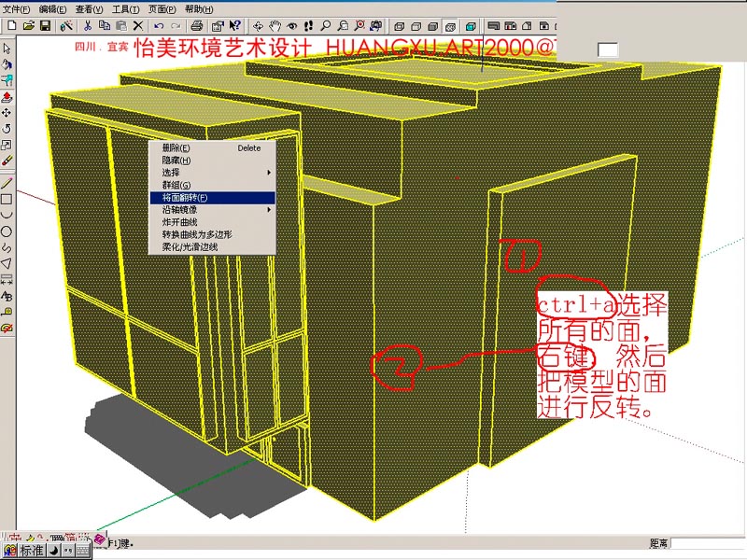Screen dimensions: 747x560
Task: Click the Erase X icon in toolbar
Action: coord(138,26)
